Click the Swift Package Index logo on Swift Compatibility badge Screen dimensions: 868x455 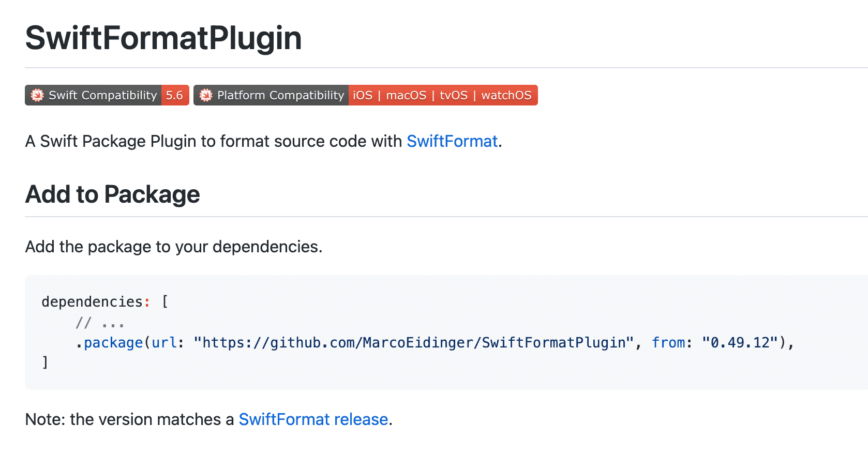coord(37,95)
